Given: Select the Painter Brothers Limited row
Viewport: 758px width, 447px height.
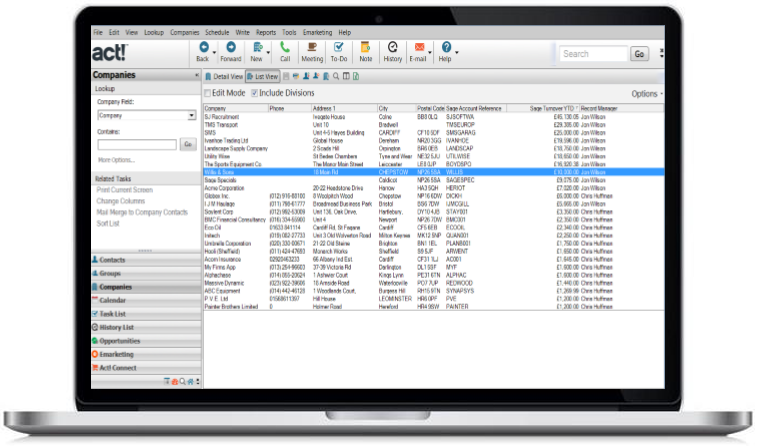Looking at the screenshot, I should (x=434, y=307).
